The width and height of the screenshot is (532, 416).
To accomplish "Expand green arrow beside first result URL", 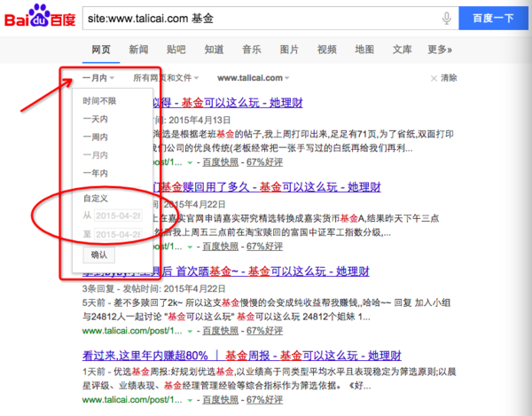I will [x=190, y=163].
